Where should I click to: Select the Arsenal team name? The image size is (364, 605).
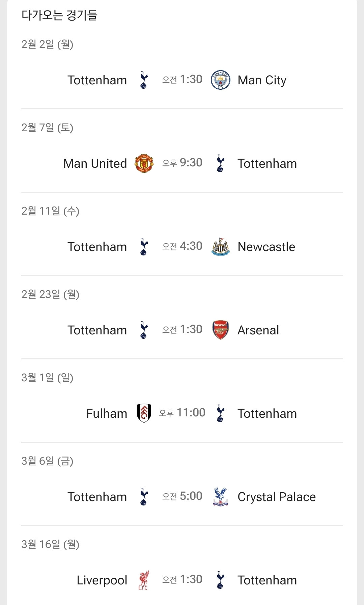258,330
